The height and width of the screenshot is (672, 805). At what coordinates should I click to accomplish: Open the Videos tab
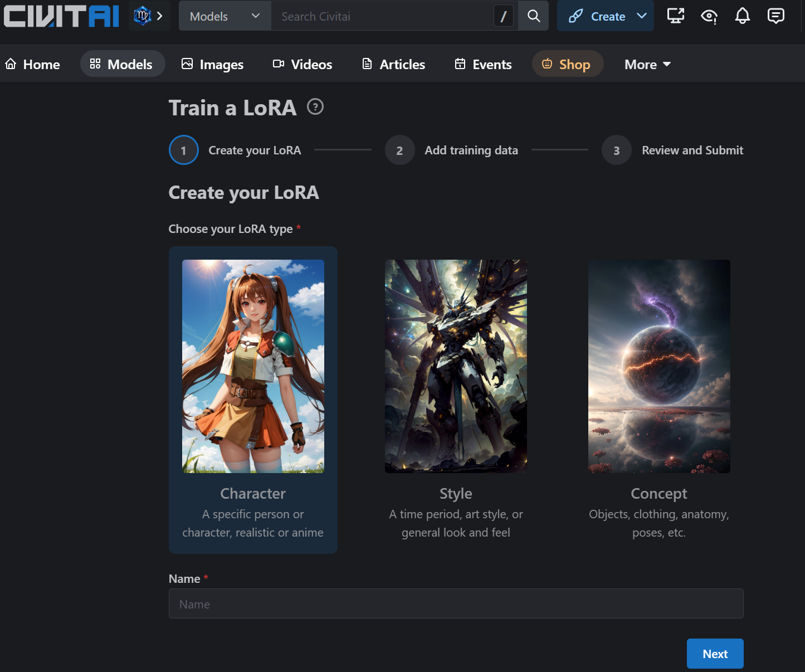[303, 64]
